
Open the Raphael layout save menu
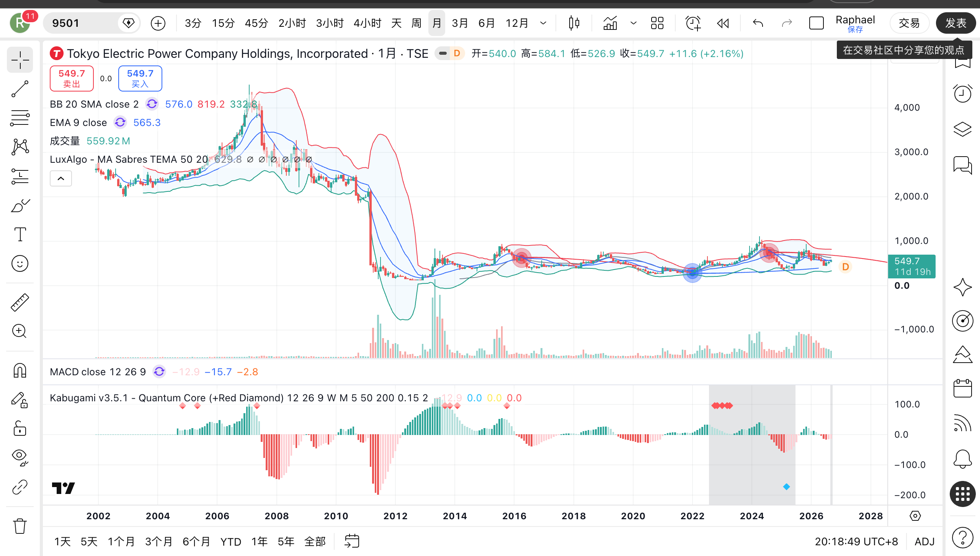855,23
